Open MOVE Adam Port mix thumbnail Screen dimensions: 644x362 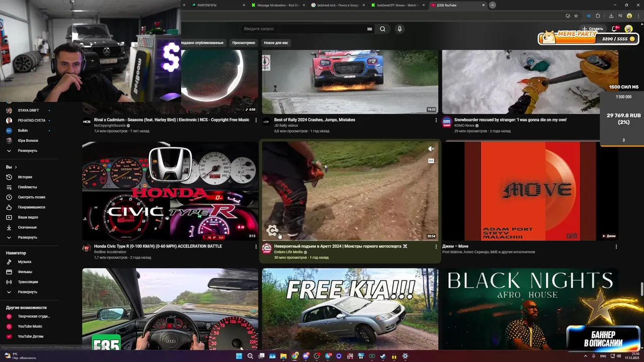(x=530, y=191)
